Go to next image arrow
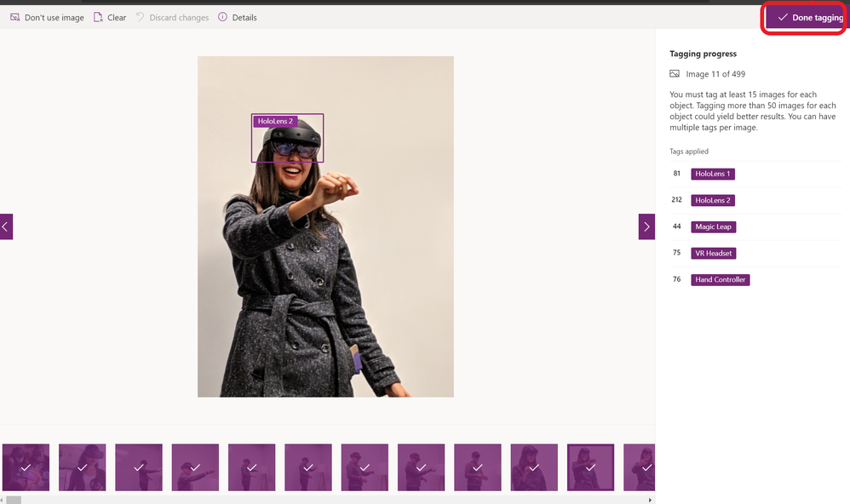This screenshot has width=850, height=504. 646,226
